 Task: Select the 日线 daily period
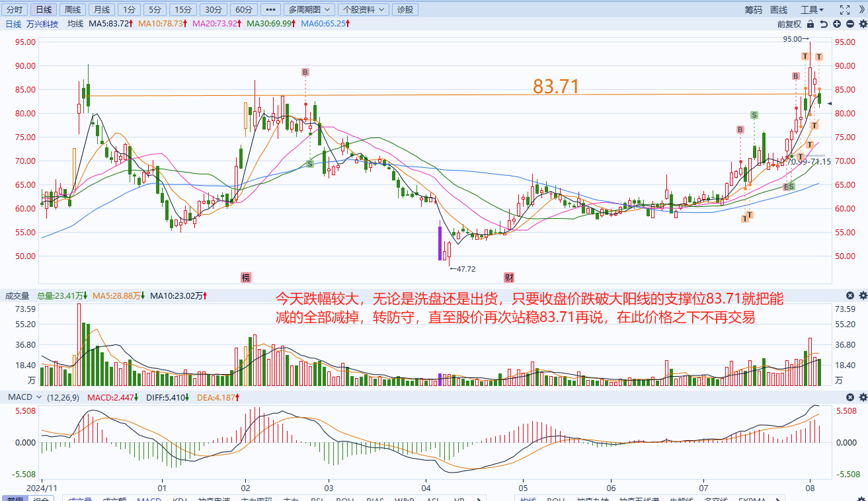coord(43,10)
